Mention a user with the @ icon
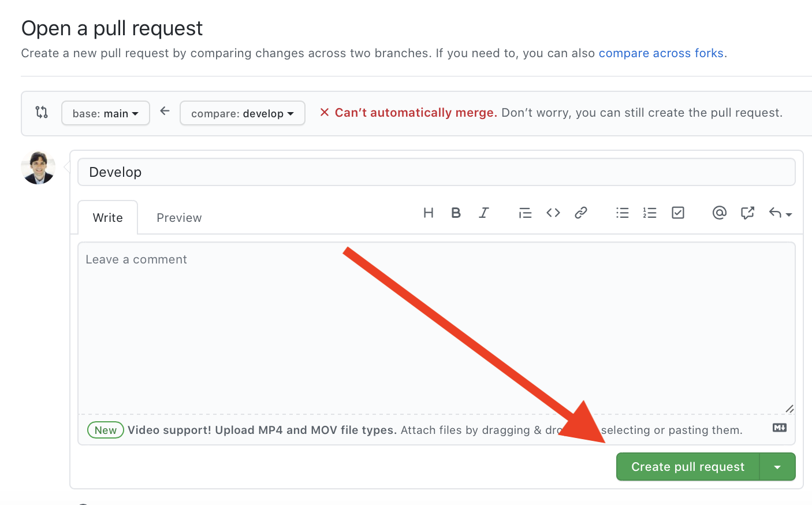Viewport: 812px width, 505px height. point(719,213)
